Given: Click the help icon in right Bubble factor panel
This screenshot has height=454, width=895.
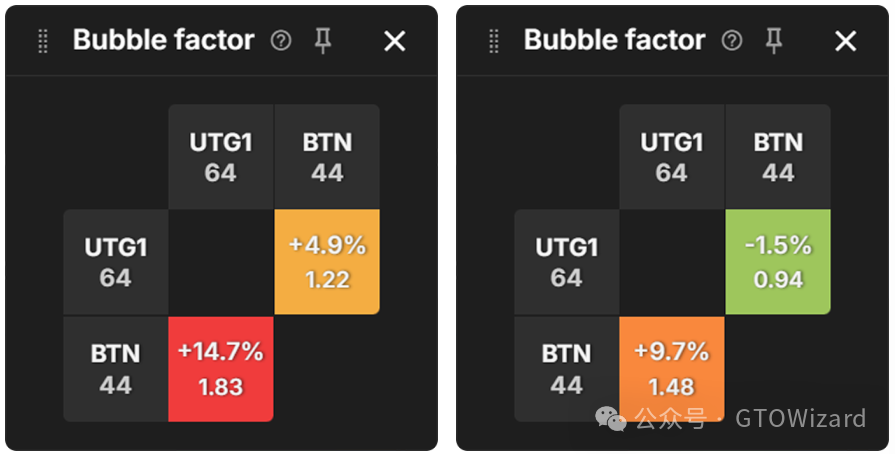Looking at the screenshot, I should click(732, 41).
